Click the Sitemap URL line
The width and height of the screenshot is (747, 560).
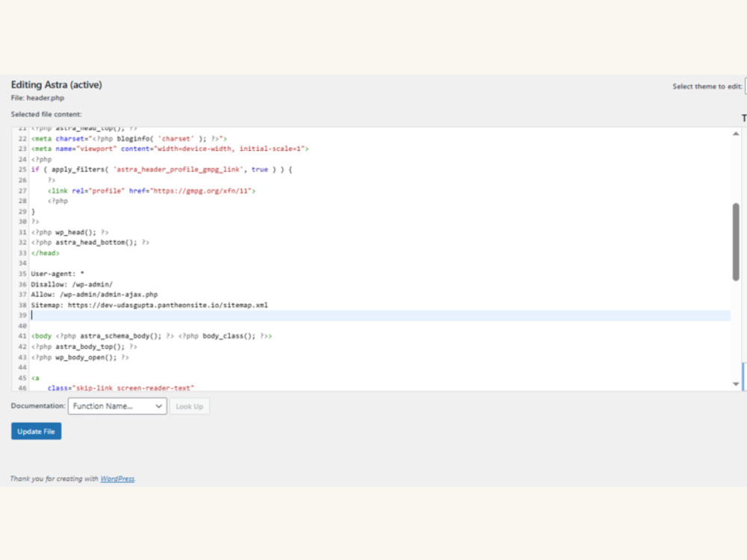(149, 305)
